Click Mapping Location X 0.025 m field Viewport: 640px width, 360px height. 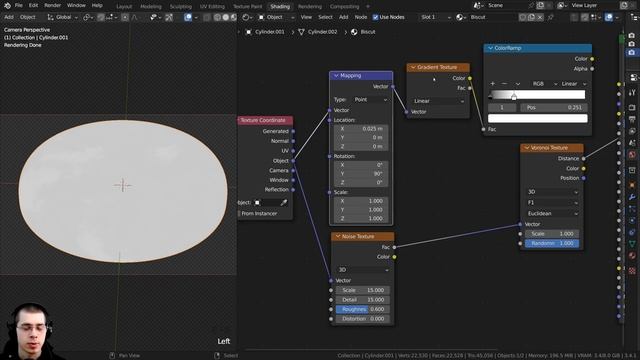point(361,129)
